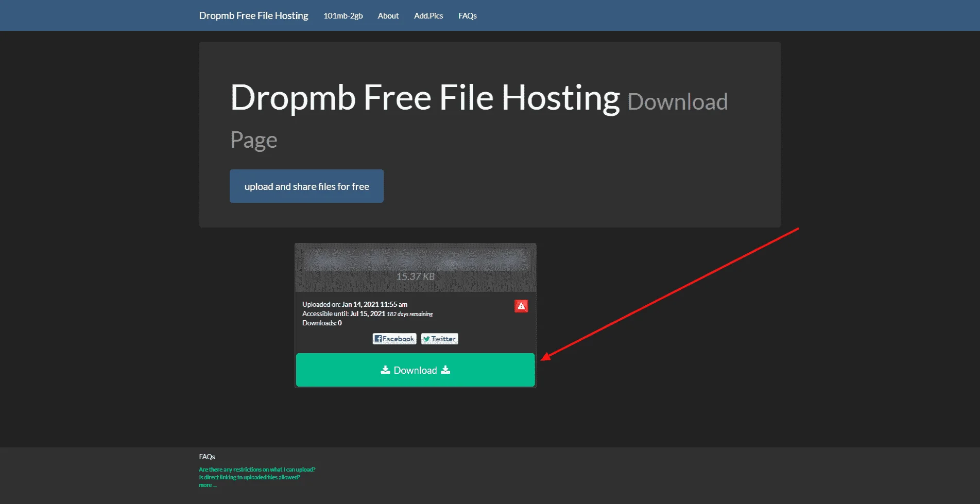The height and width of the screenshot is (504, 980).
Task: Open the 101mb-2gb menu item
Action: pyautogui.click(x=343, y=16)
